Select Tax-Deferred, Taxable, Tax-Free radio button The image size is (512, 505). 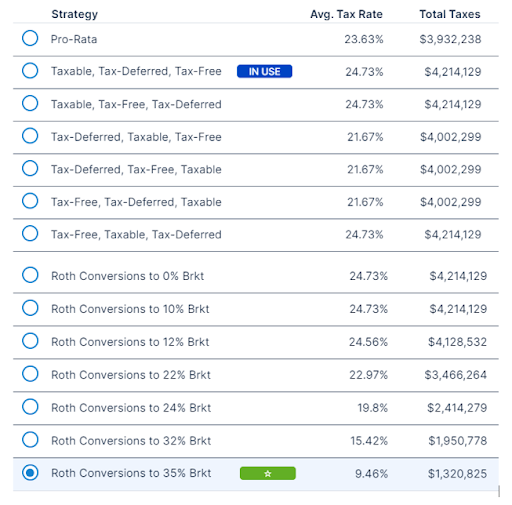pos(30,136)
